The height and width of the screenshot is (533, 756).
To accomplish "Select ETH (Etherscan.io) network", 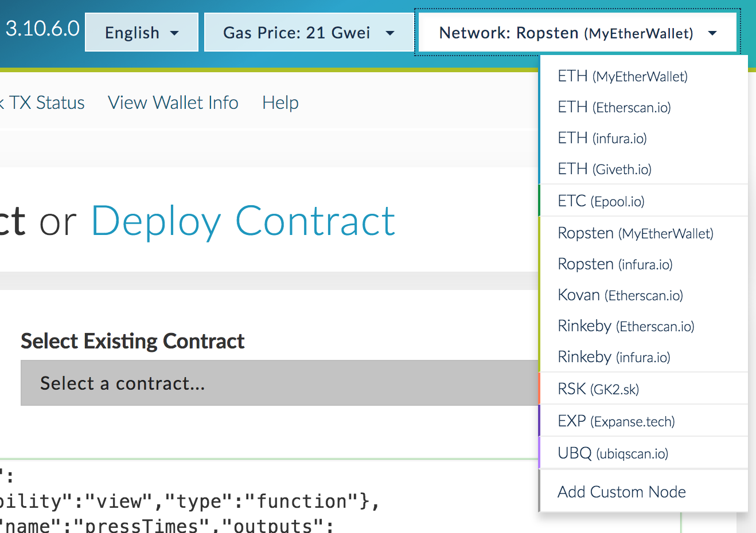I will coord(644,107).
